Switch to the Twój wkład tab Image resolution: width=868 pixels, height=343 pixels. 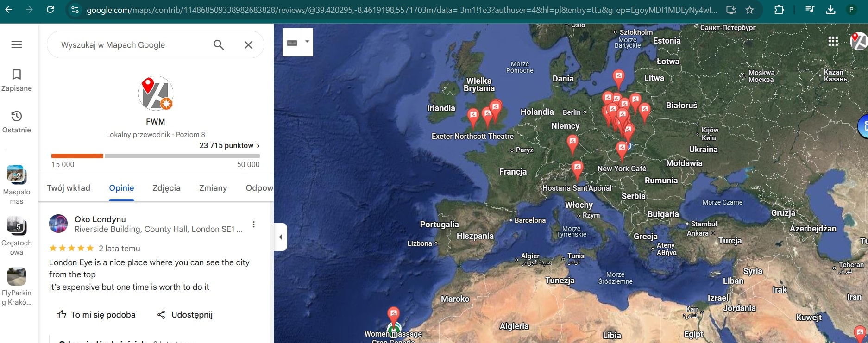69,188
